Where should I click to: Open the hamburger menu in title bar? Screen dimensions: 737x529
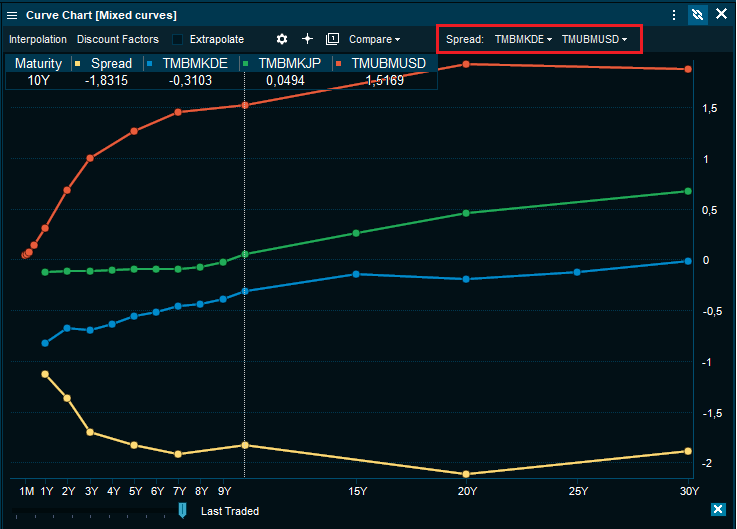pyautogui.click(x=12, y=15)
